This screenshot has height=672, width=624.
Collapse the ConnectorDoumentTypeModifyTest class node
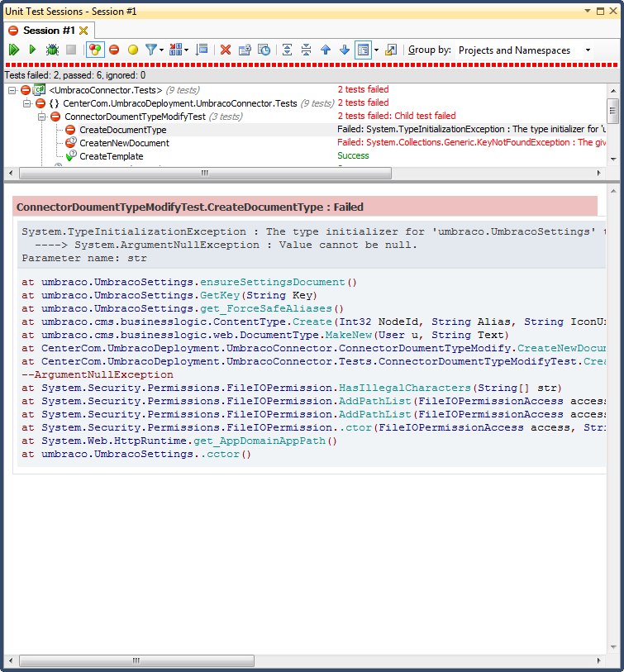[41, 117]
